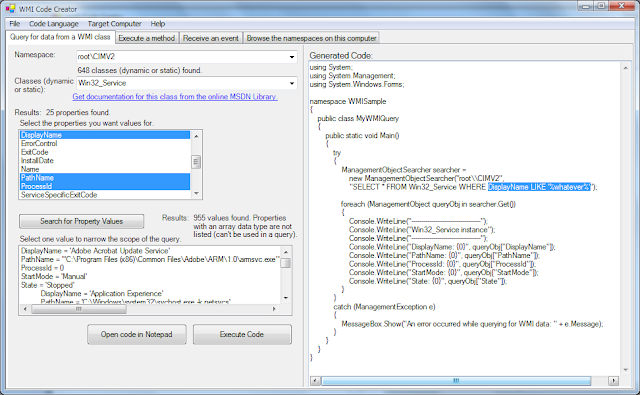
Task: Select ErrorControl in the properties list
Action: click(105, 144)
